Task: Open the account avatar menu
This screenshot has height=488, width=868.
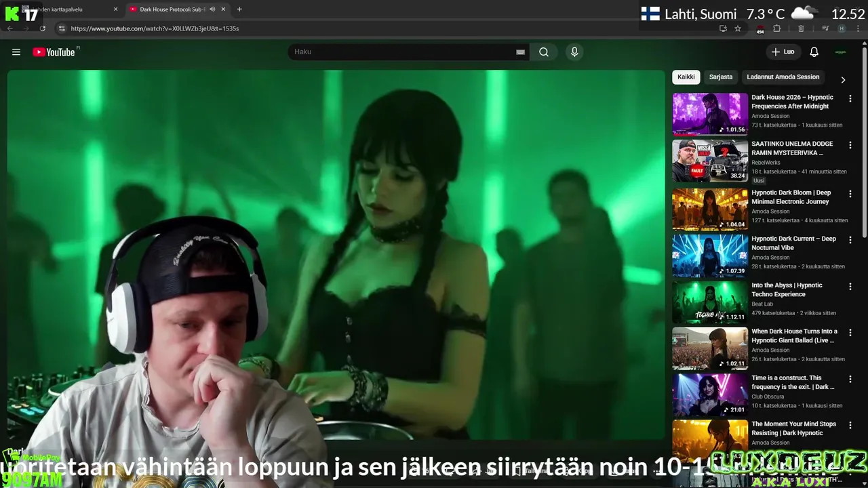Action: (x=841, y=52)
